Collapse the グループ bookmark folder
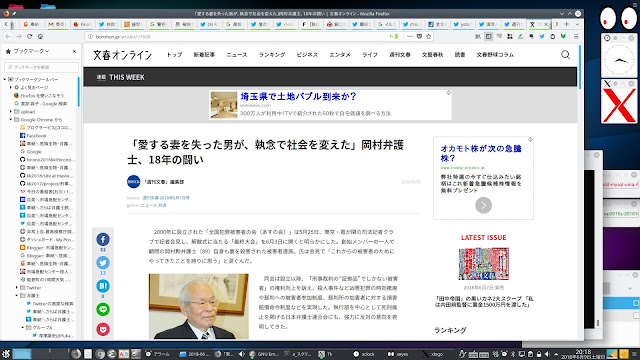Screen dimensions: 640x360 click(23, 327)
